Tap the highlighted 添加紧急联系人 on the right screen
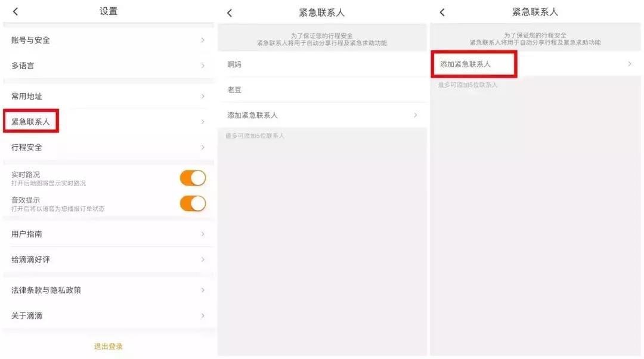The image size is (644, 359). (473, 64)
